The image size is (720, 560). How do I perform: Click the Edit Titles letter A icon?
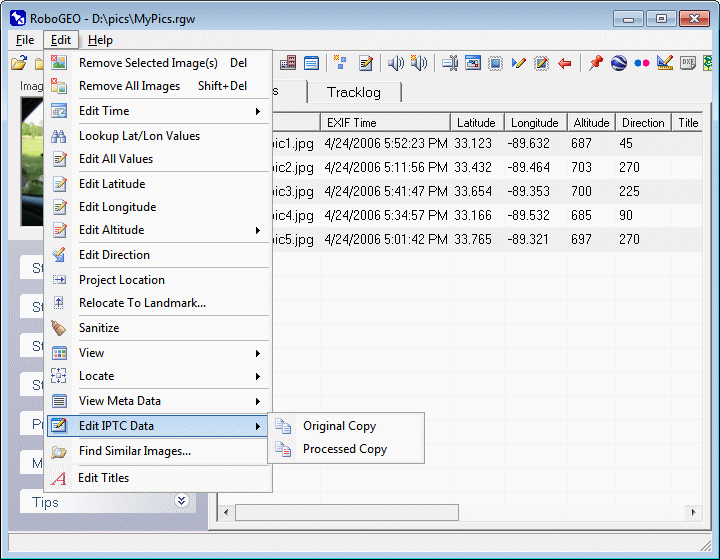pos(58,478)
